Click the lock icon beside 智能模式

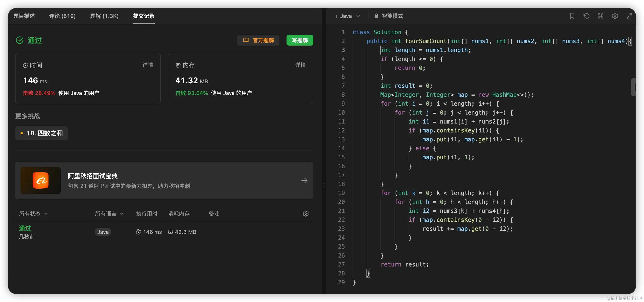coord(376,16)
